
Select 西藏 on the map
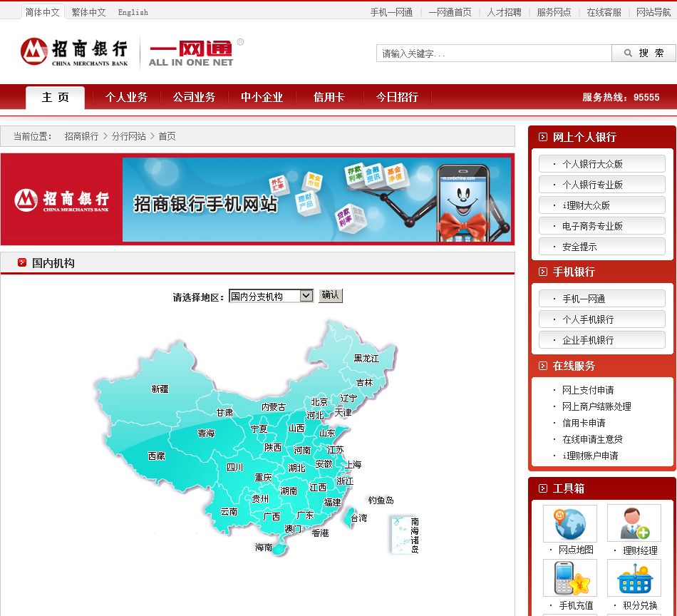[157, 456]
